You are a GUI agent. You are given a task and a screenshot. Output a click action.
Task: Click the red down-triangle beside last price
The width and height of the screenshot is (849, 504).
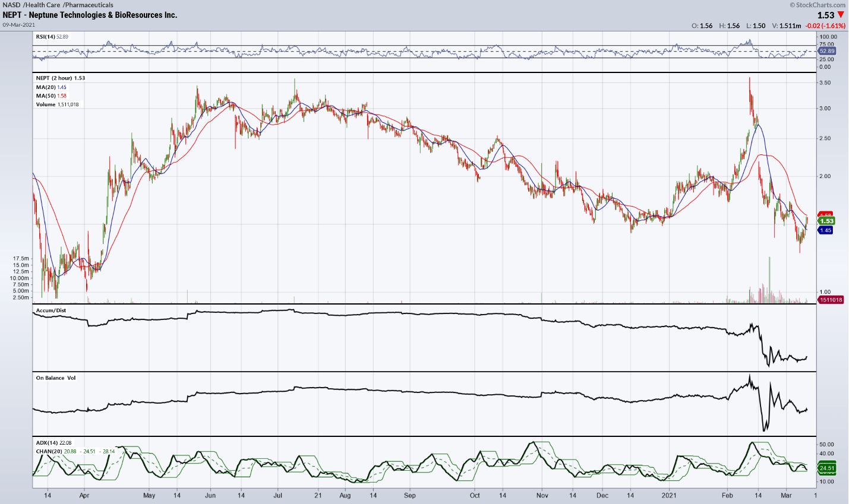pos(841,15)
